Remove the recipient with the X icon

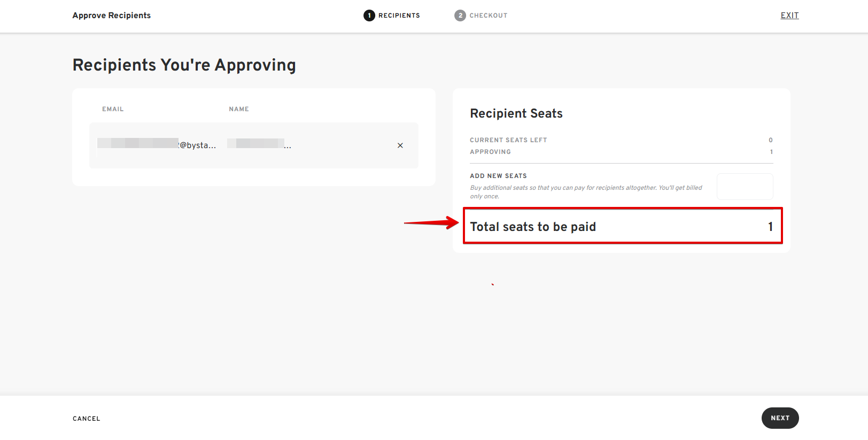pyautogui.click(x=400, y=145)
